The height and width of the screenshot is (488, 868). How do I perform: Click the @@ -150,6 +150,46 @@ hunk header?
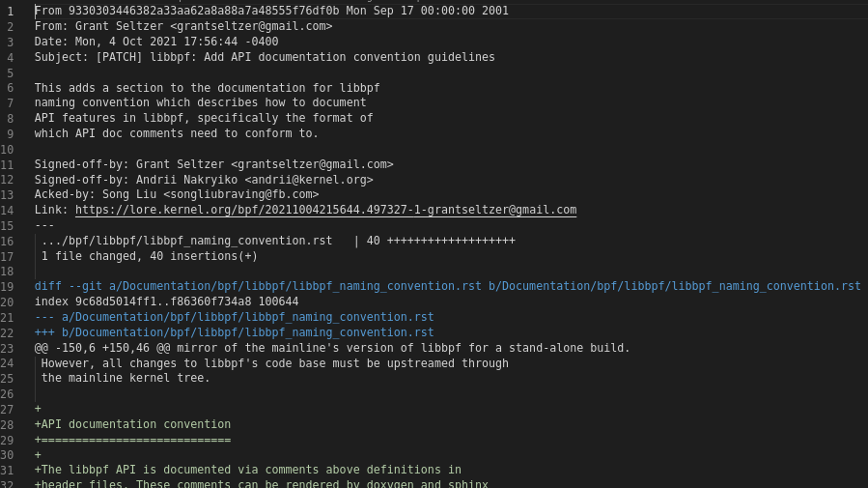332,348
